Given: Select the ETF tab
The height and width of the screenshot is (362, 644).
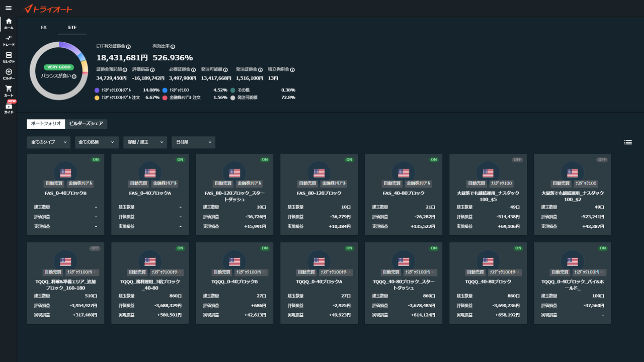Looking at the screenshot, I should coord(72,27).
